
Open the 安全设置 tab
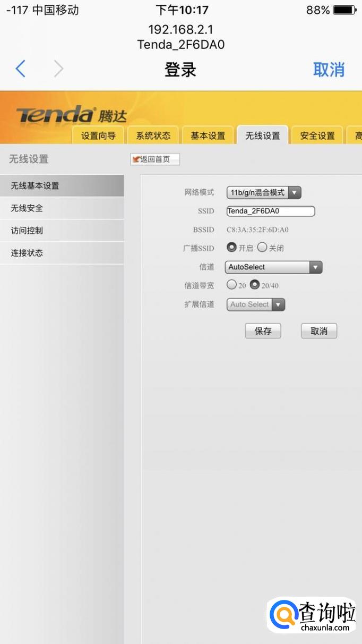click(x=317, y=135)
